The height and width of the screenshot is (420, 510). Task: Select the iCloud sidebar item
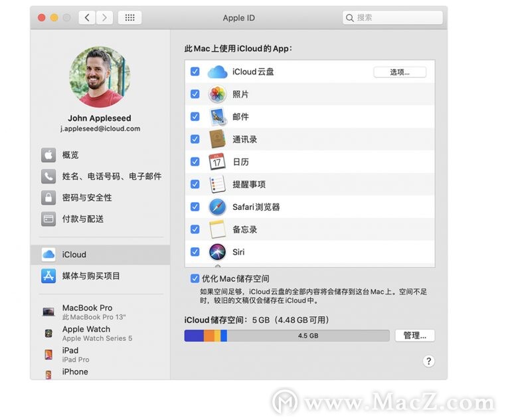coord(100,255)
